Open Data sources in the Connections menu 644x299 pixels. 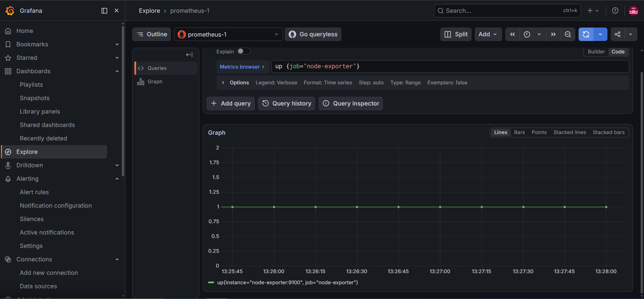[x=38, y=286]
